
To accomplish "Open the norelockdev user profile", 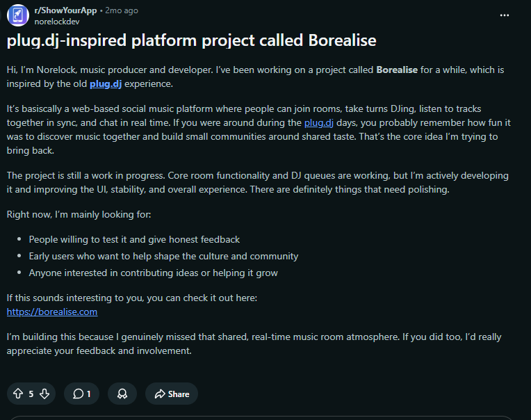I will 57,22.
